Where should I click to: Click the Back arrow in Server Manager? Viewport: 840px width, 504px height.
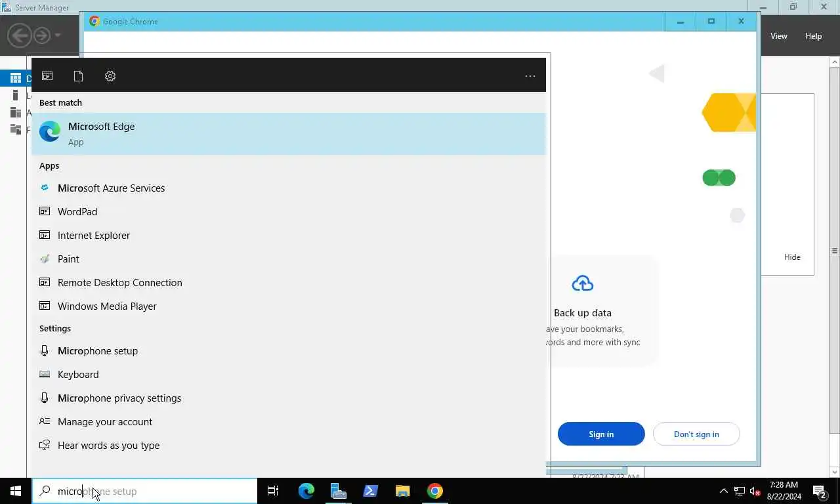coord(20,34)
